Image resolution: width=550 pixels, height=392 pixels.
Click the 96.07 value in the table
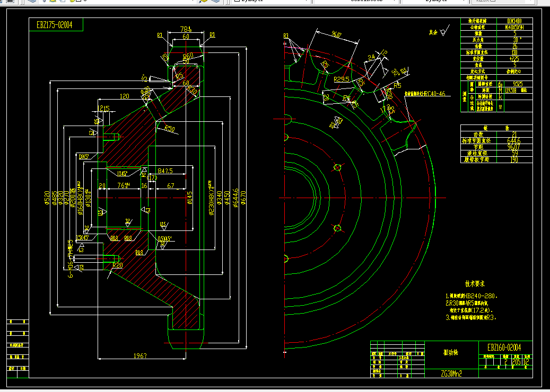(x=514, y=147)
